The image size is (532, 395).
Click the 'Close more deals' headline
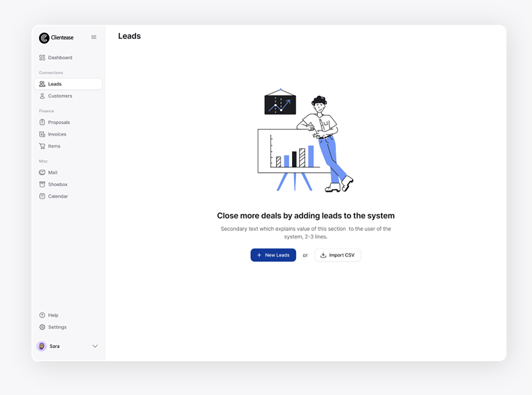[x=306, y=216]
